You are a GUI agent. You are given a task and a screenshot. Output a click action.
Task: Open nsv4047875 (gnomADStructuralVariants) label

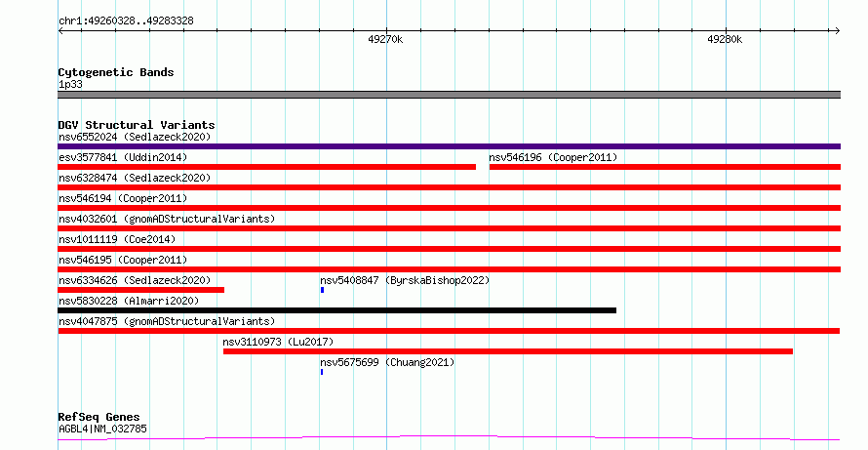tap(167, 321)
